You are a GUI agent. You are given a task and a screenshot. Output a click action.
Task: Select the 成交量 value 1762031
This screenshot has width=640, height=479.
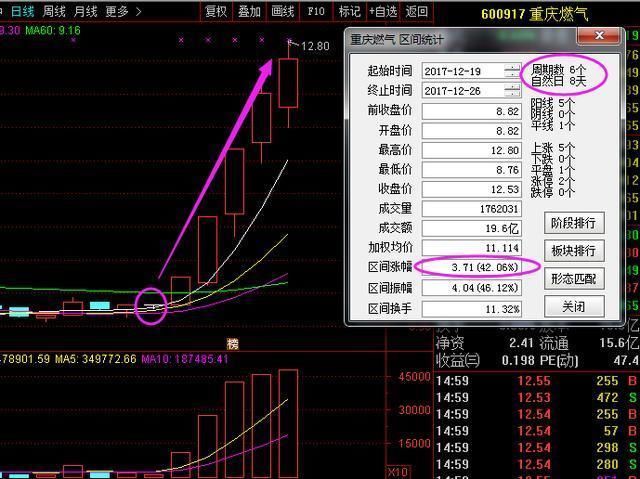click(471, 209)
